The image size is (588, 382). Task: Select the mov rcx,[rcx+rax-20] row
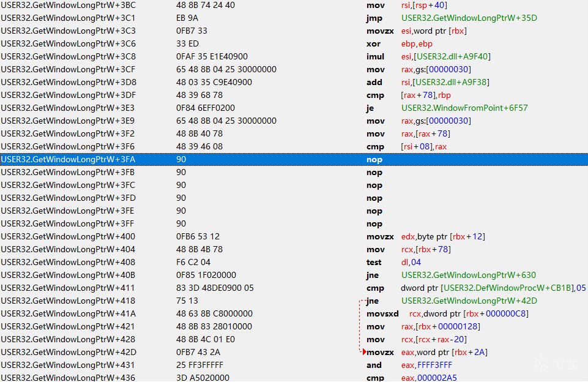[294, 339]
